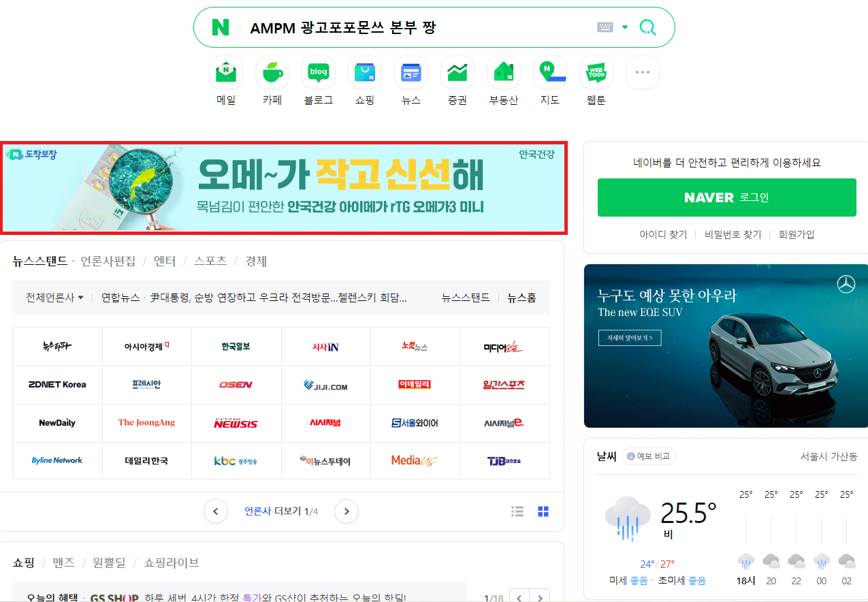Click the 안국건강 오메가3 banner ad
Viewport: 868px width, 602px height.
click(x=283, y=187)
